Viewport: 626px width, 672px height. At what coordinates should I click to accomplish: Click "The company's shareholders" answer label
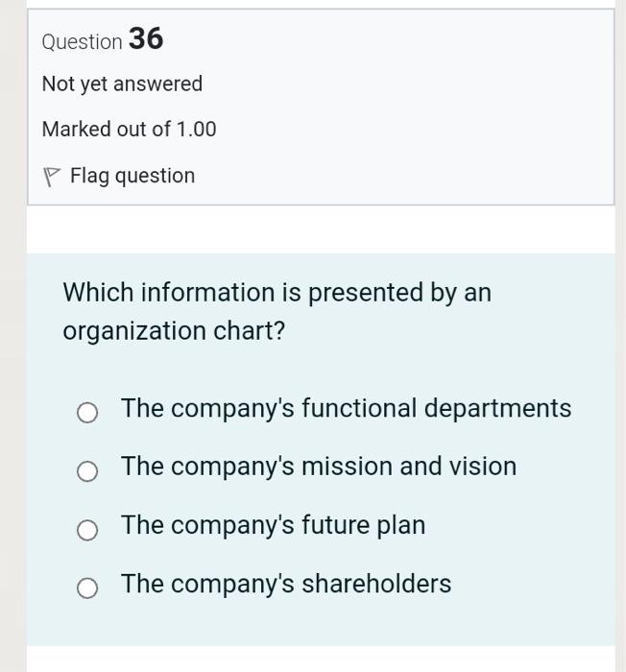point(286,584)
